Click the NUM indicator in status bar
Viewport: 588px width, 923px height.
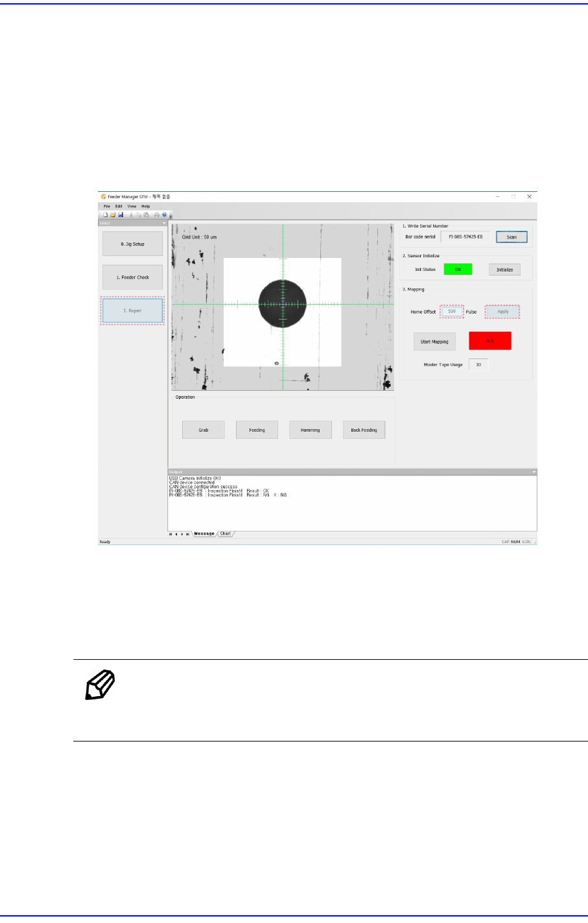(515, 542)
